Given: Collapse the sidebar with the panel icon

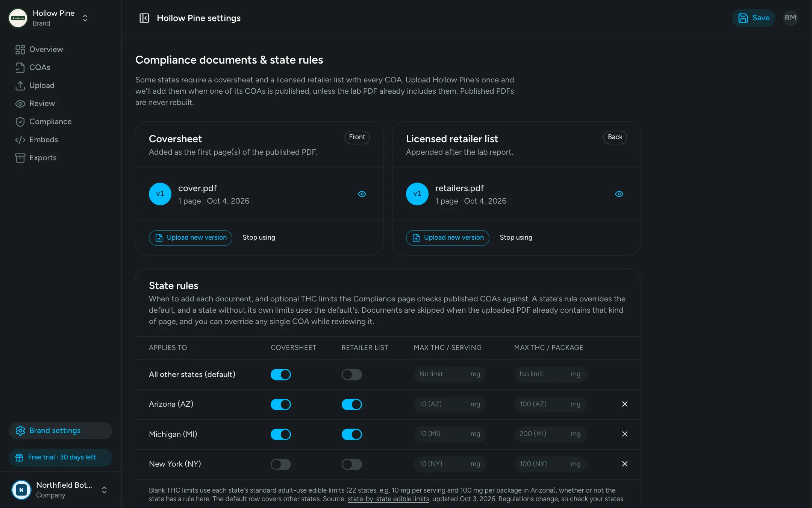Looking at the screenshot, I should coord(144,18).
